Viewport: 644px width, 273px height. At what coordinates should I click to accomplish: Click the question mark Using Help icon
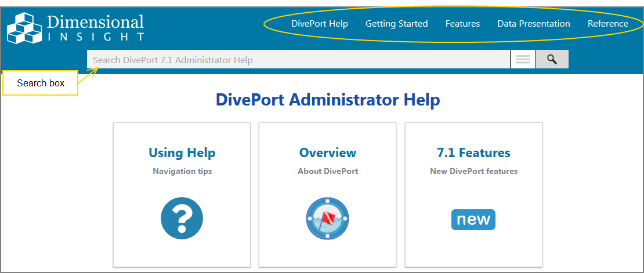coord(182,219)
